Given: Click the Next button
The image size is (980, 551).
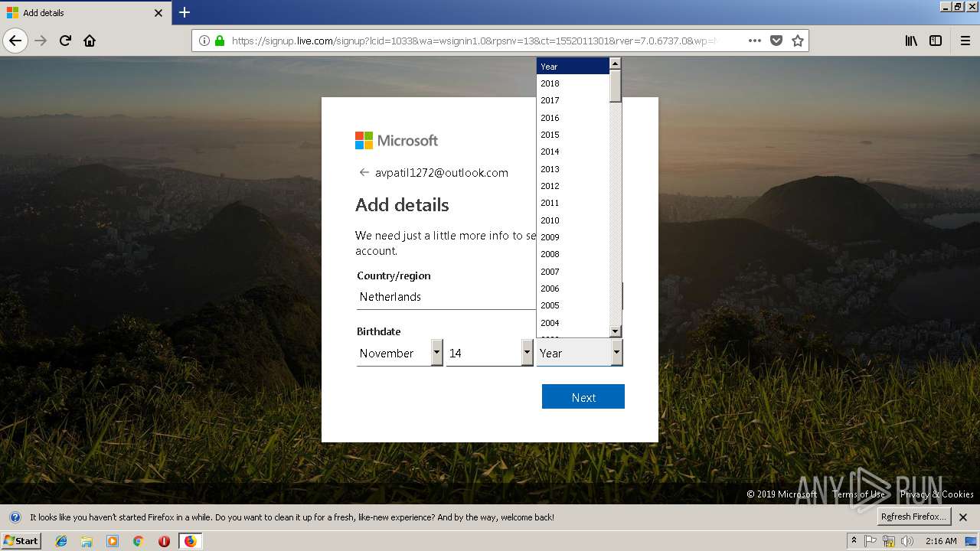Looking at the screenshot, I should pyautogui.click(x=583, y=396).
